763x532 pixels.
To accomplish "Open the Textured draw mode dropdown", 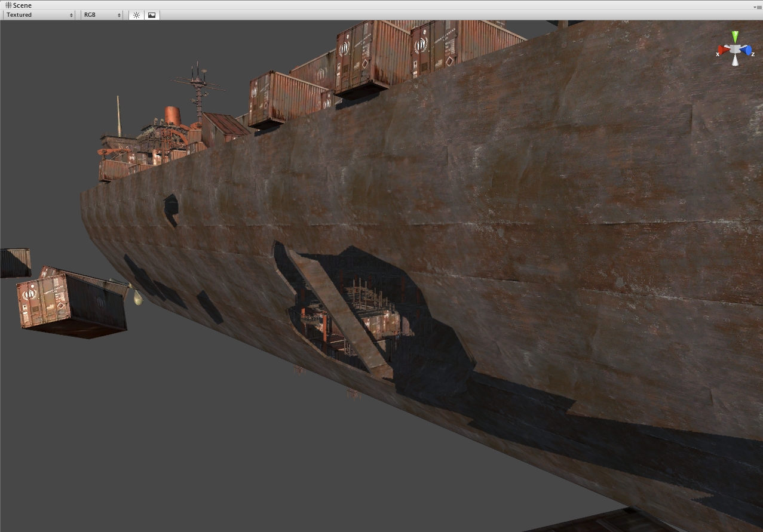I will [39, 15].
